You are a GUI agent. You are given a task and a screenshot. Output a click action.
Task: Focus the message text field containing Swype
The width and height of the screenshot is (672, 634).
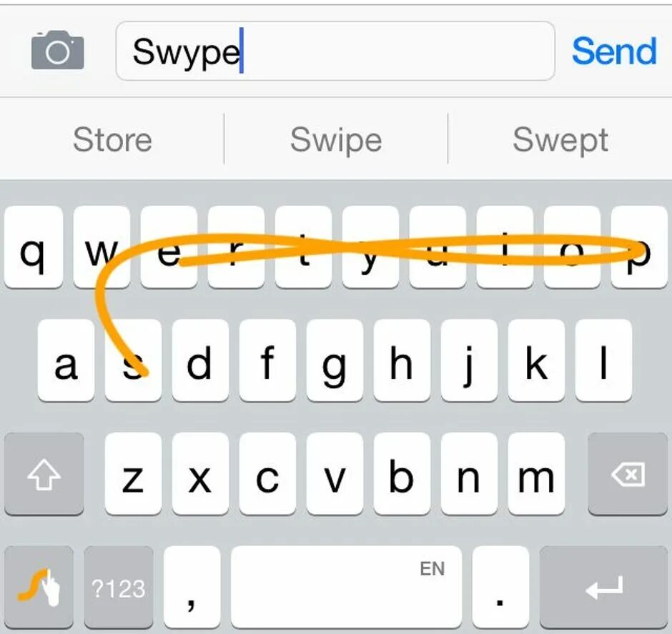335,51
